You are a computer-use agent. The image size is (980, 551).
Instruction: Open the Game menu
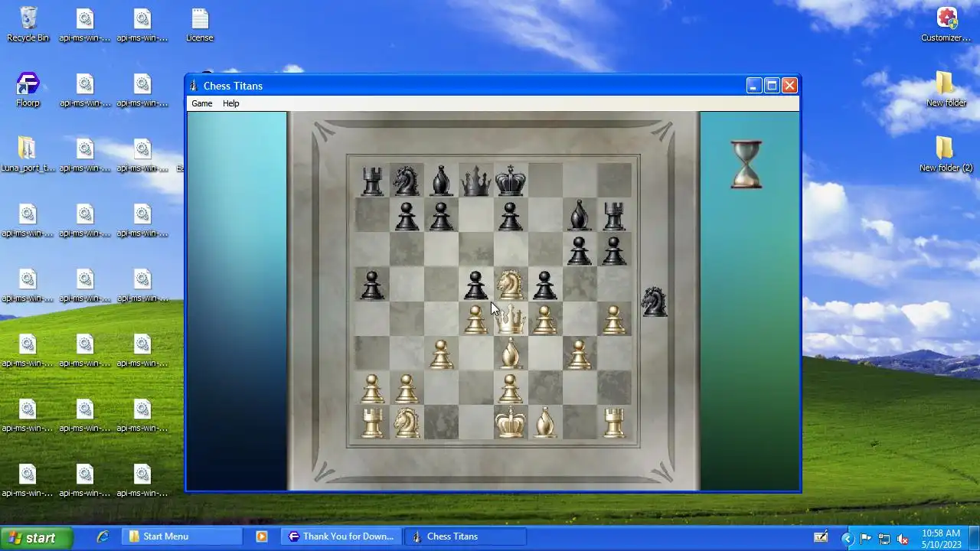(x=202, y=103)
